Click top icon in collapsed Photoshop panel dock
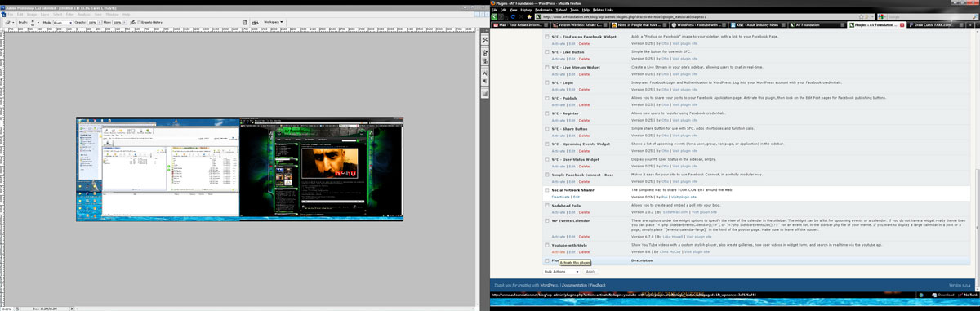This screenshot has width=980, height=311. [x=485, y=40]
